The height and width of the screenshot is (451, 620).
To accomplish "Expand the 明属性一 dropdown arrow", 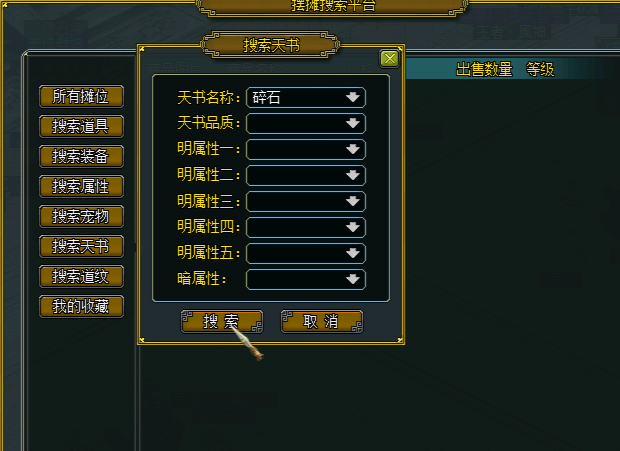I will point(353,149).
